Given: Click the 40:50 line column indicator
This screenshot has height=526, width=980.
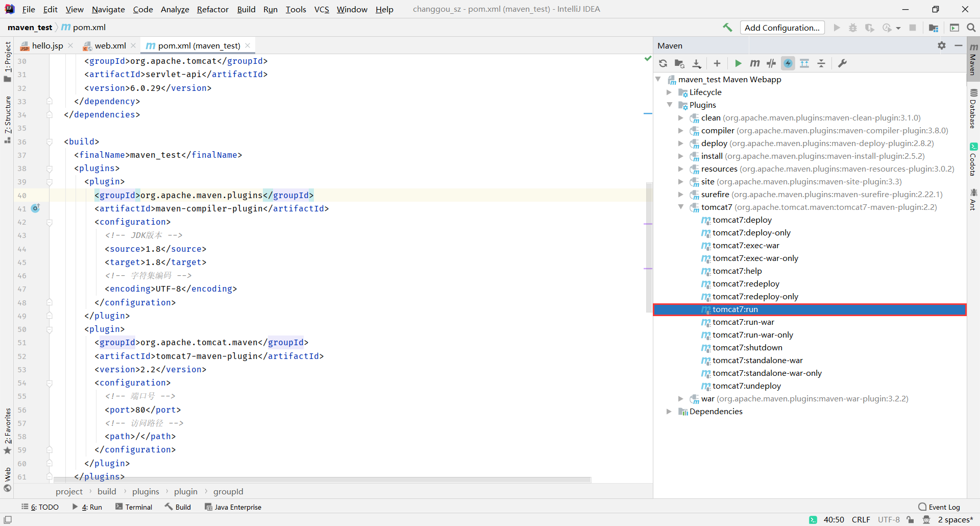Looking at the screenshot, I should coord(834,519).
